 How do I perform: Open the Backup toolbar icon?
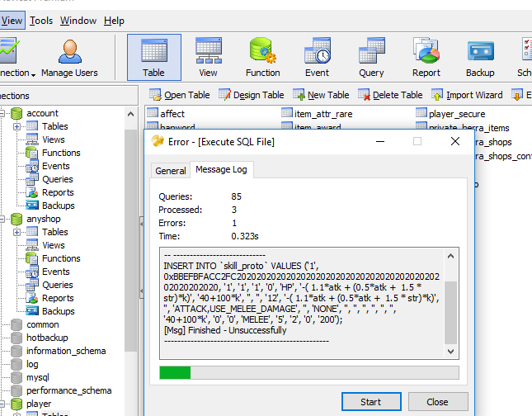click(480, 57)
